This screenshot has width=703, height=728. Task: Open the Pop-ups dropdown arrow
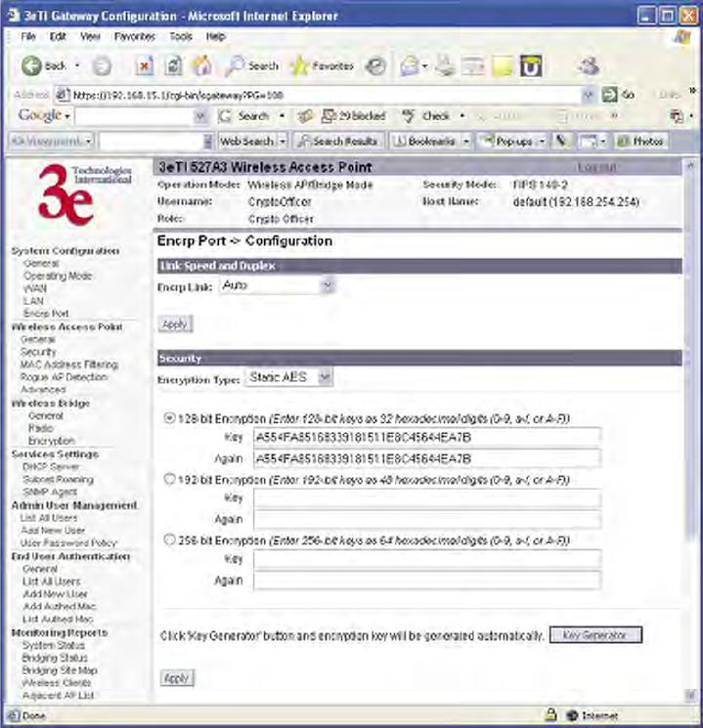point(541,141)
